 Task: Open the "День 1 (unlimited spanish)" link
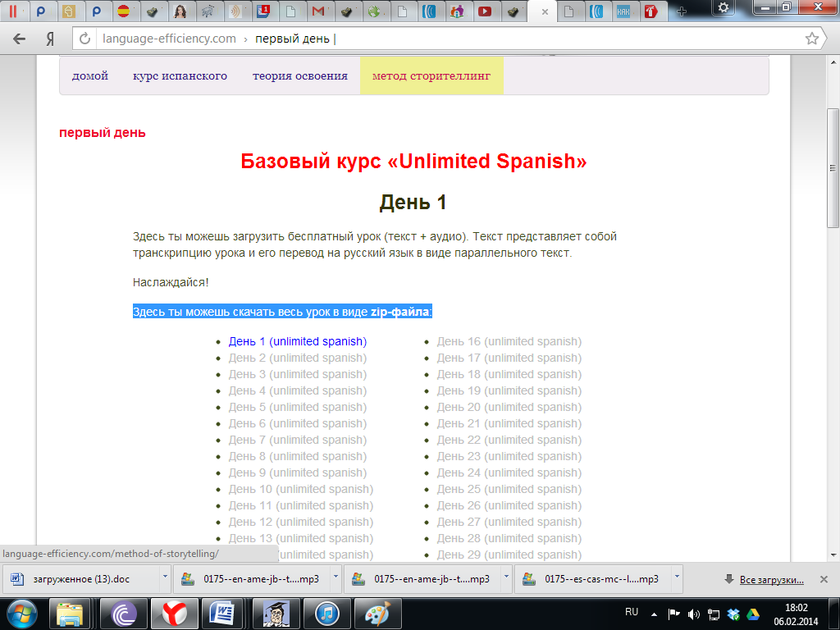297,341
